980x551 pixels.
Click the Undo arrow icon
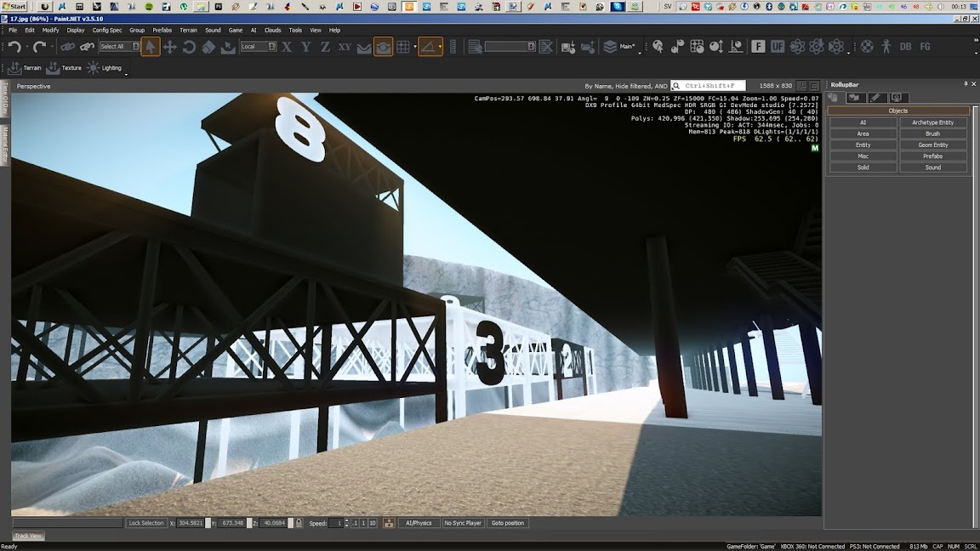[x=15, y=47]
